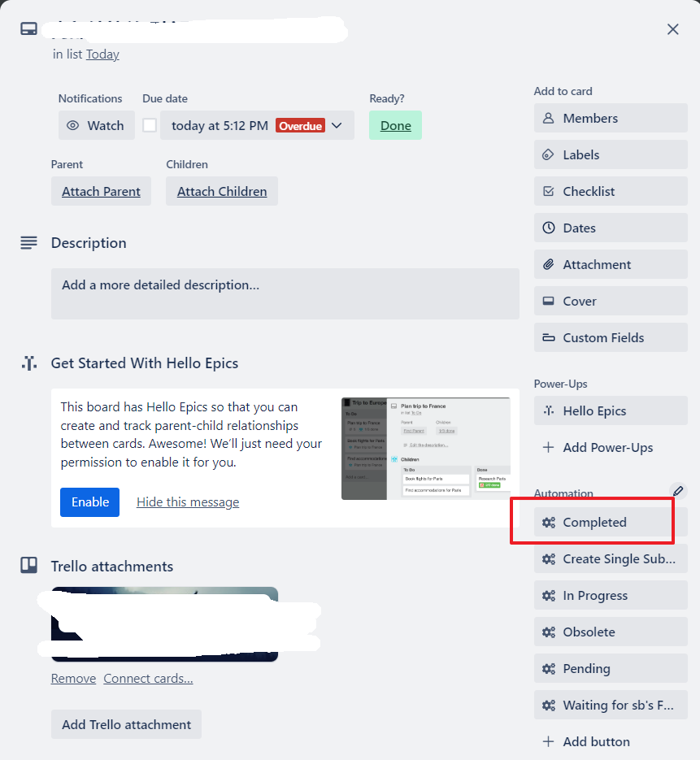Viewport: 700px width, 760px height.
Task: Remove the Trello attachment
Action: tap(73, 679)
